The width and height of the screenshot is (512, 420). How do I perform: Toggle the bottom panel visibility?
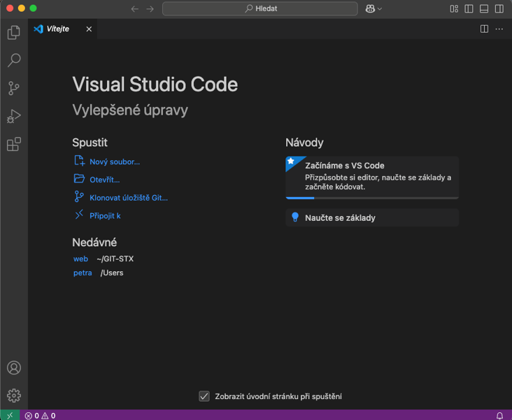tap(484, 9)
